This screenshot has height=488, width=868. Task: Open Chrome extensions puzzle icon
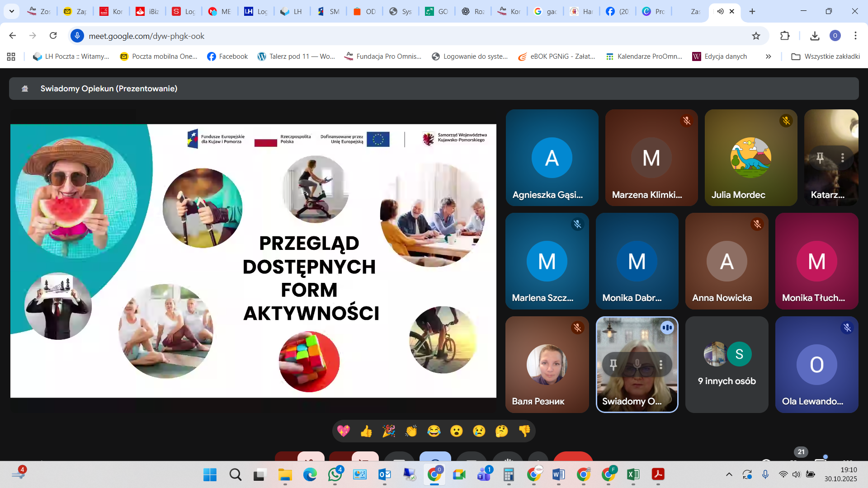point(785,36)
